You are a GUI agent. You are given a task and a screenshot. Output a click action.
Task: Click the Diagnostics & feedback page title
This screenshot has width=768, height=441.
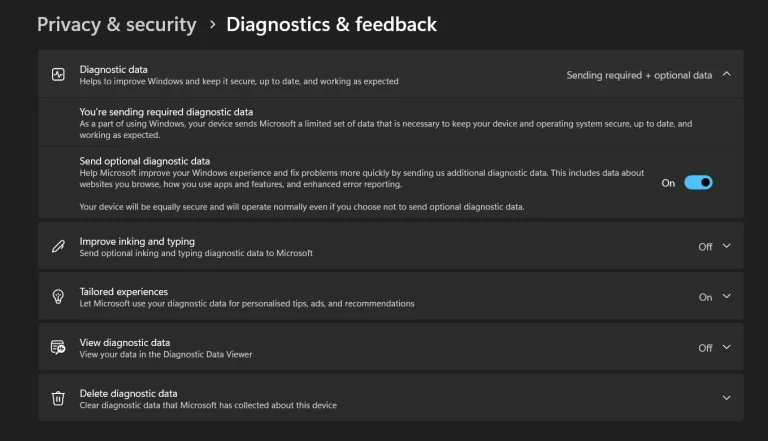[x=331, y=24]
